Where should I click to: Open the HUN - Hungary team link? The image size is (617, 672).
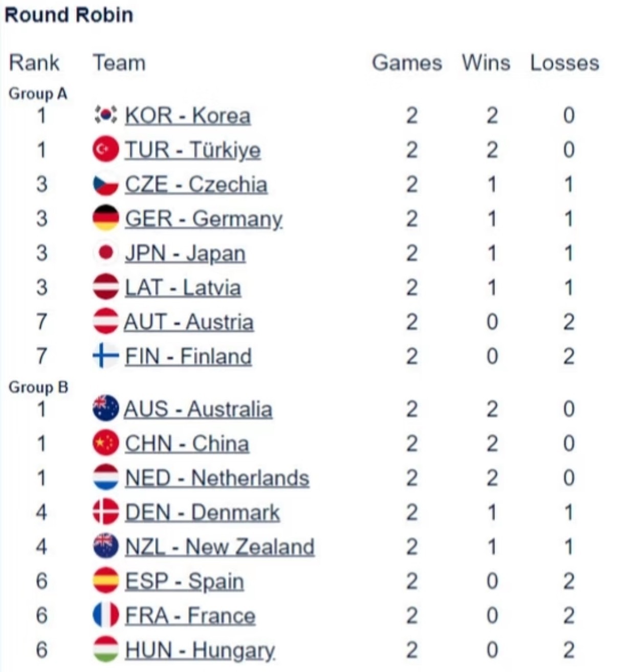(x=200, y=651)
